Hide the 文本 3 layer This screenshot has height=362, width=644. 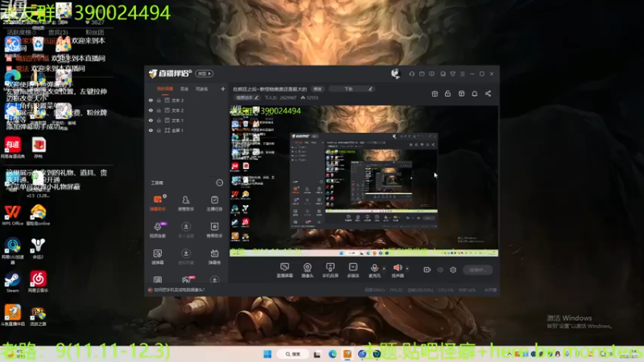click(x=151, y=100)
